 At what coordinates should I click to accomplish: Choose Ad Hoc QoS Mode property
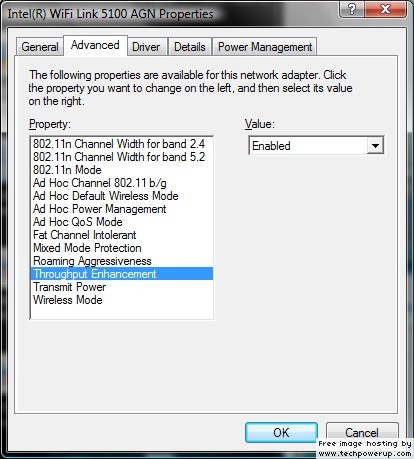122,222
